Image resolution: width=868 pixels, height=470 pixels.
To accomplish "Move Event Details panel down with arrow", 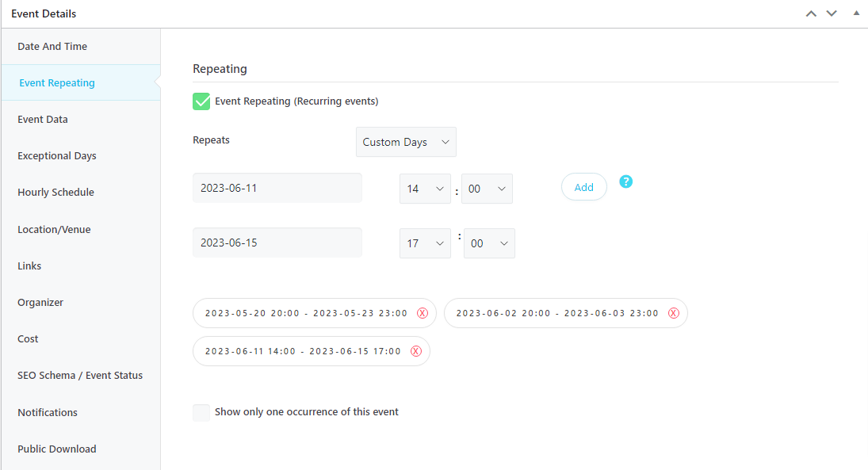I will click(x=832, y=13).
